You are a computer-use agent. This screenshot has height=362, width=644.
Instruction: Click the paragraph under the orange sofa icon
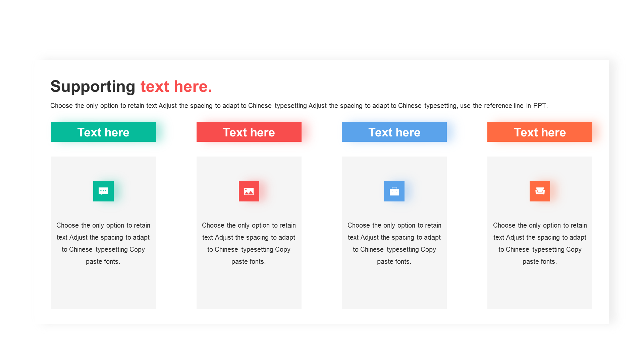[540, 243]
